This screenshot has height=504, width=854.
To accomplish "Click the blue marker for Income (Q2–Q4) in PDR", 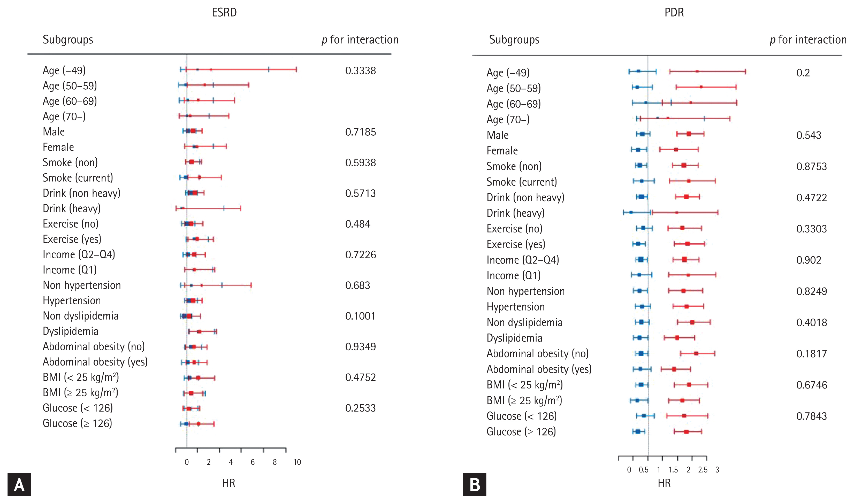I will pos(640,259).
